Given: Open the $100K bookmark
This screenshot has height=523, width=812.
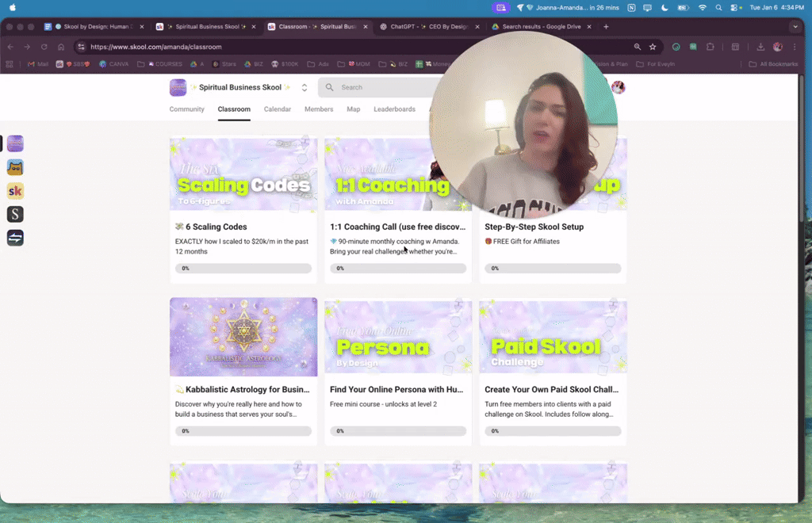Looking at the screenshot, I should point(285,64).
